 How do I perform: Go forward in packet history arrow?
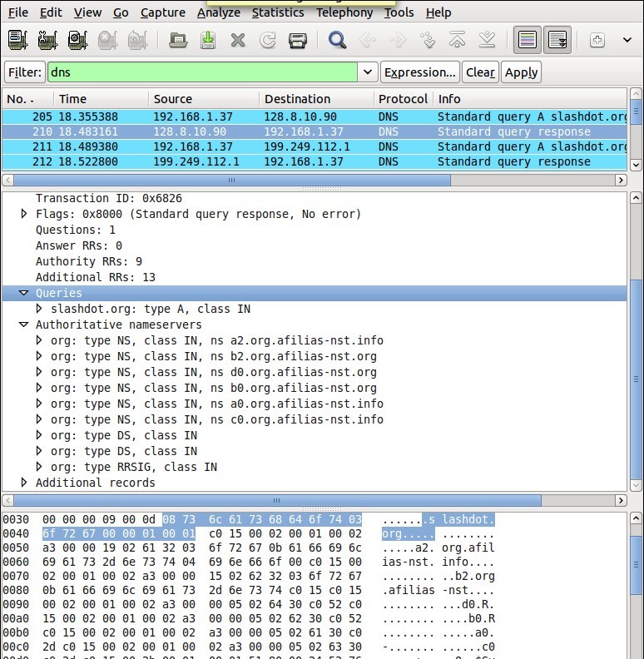pyautogui.click(x=398, y=40)
